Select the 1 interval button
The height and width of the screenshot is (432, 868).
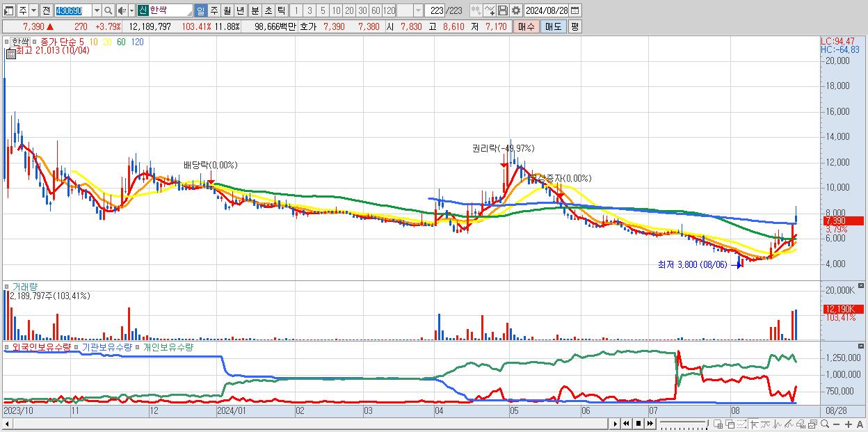point(297,10)
